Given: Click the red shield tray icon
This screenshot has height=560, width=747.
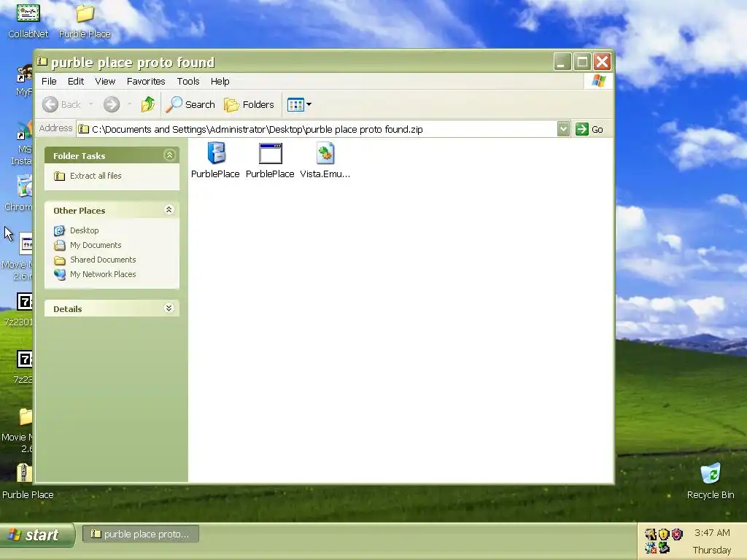Looking at the screenshot, I should coord(677,534).
